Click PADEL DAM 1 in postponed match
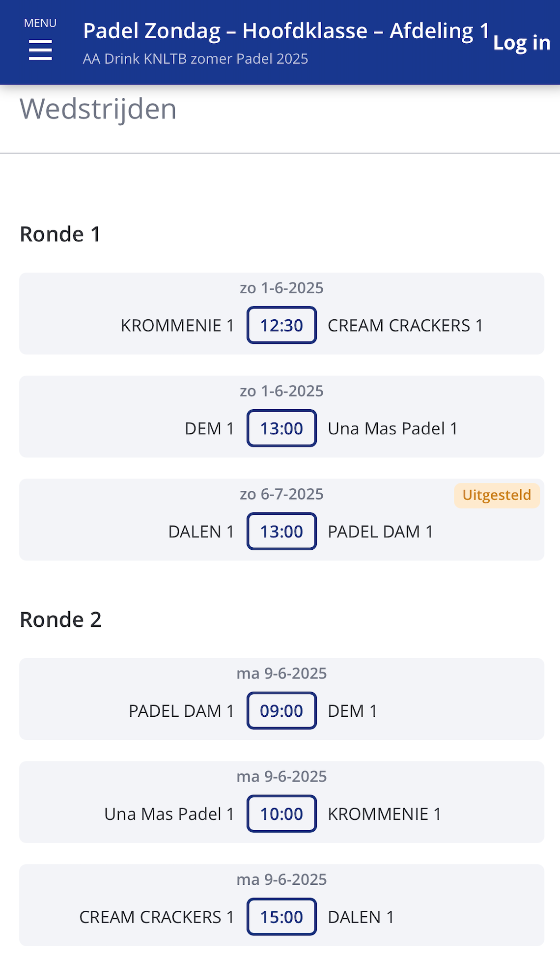 pyautogui.click(x=380, y=532)
